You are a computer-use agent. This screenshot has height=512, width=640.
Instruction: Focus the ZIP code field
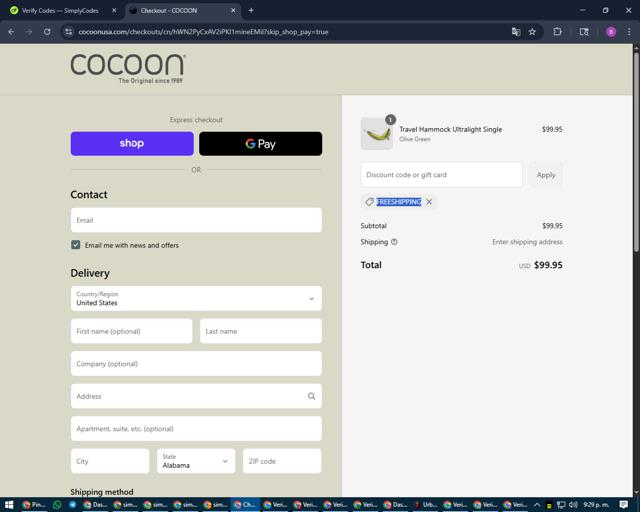282,461
